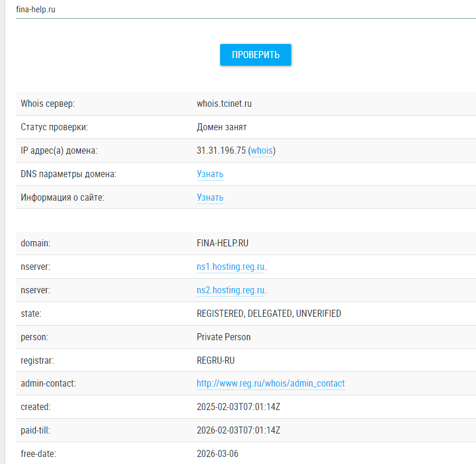This screenshot has width=476, height=464.
Task: Follow the reg.ru admin_contact URL
Action: (x=271, y=384)
